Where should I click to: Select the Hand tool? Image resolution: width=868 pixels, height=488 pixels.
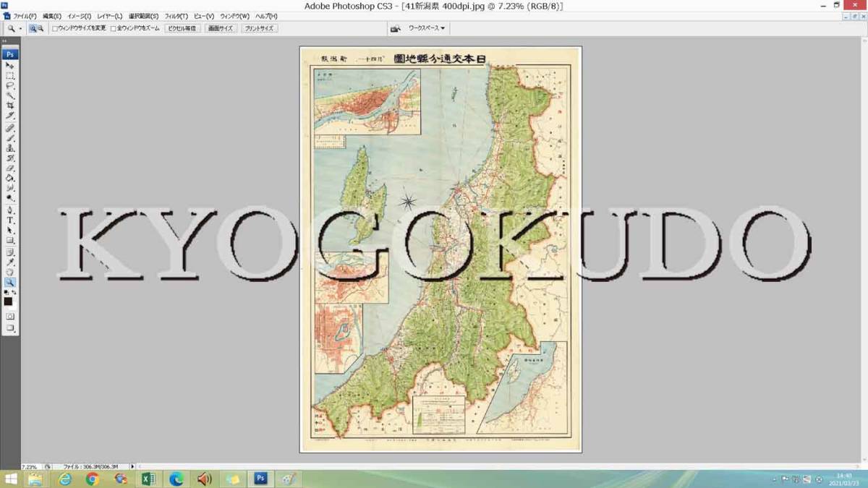coord(10,273)
